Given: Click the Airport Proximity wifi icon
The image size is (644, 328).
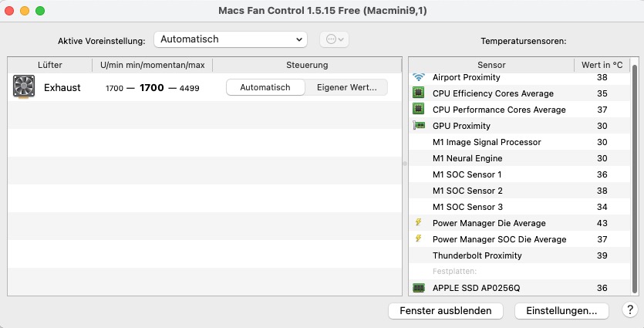Looking at the screenshot, I should [419, 77].
